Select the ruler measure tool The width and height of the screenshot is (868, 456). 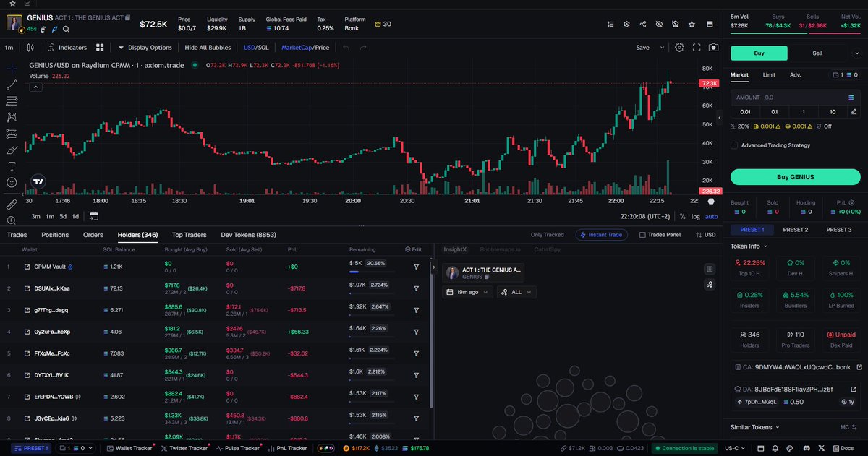coord(12,205)
